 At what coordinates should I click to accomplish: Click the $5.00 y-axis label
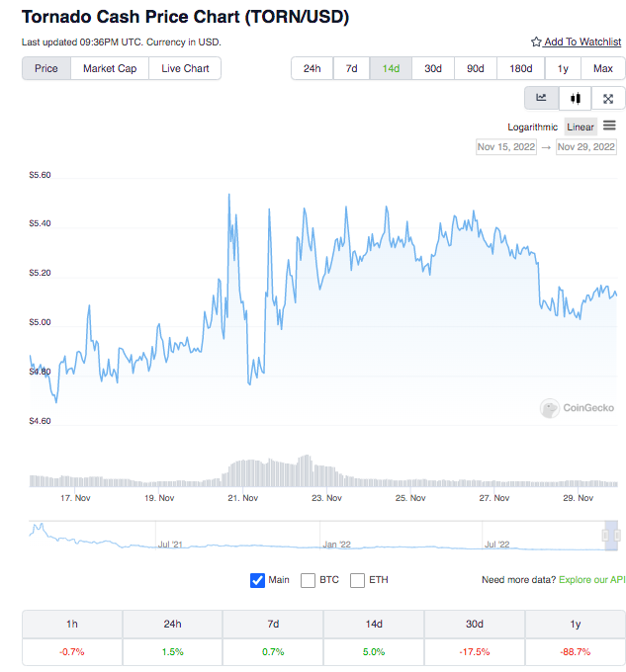tap(40, 322)
